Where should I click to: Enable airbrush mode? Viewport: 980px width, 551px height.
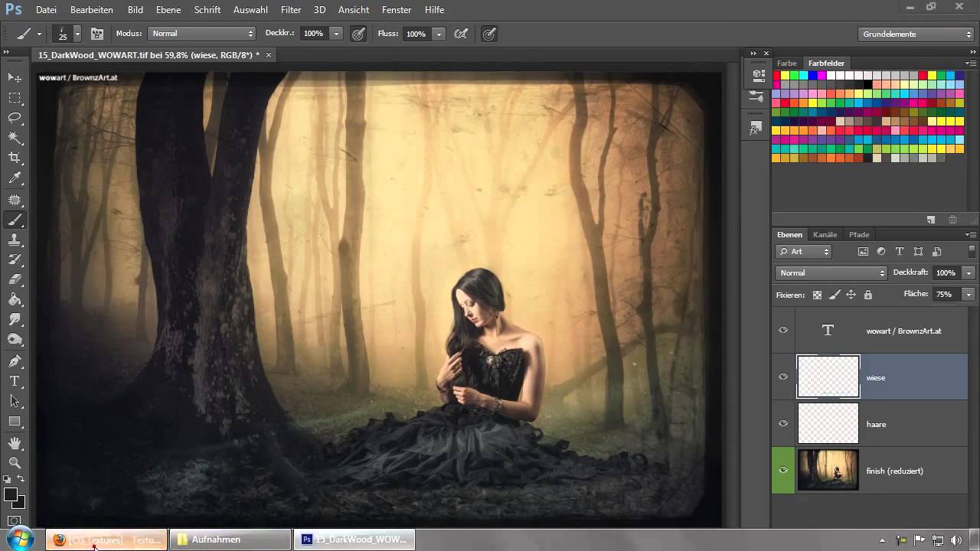point(461,34)
